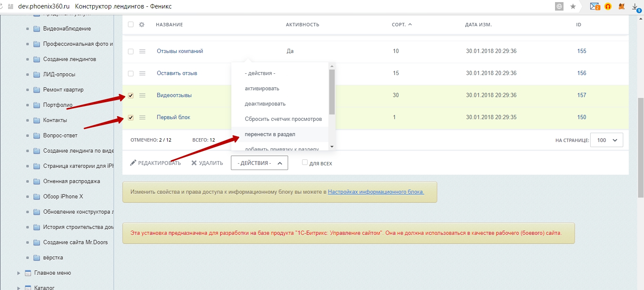Open the - Действия - dropdown button
The width and height of the screenshot is (644, 290).
(x=259, y=163)
